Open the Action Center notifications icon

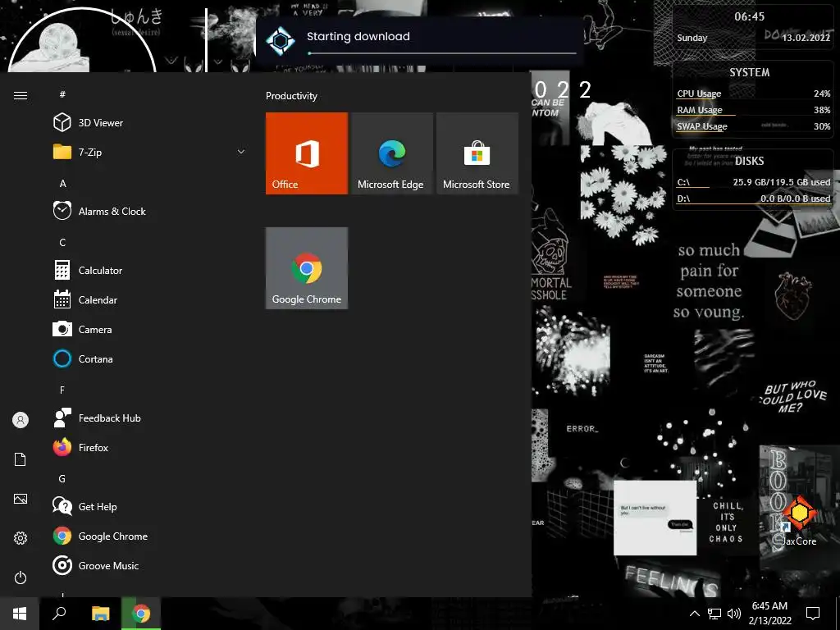click(813, 614)
